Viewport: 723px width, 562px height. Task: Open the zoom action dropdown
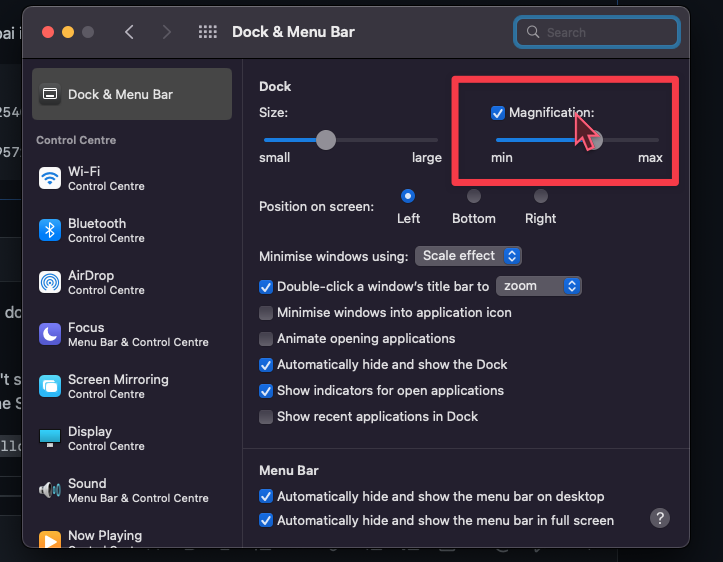[539, 286]
